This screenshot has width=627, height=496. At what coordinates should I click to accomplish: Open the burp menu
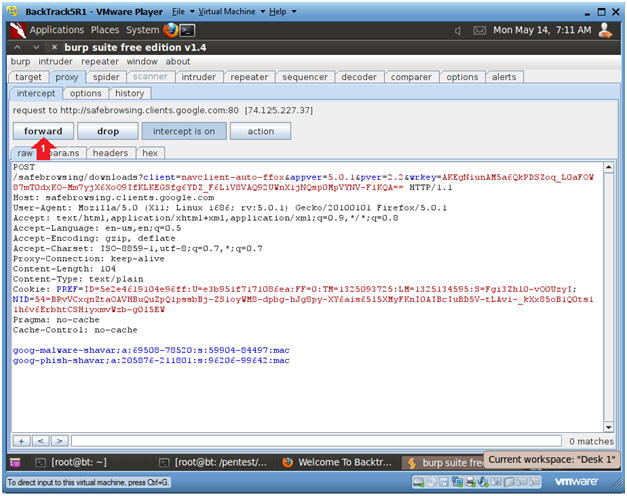(20, 62)
